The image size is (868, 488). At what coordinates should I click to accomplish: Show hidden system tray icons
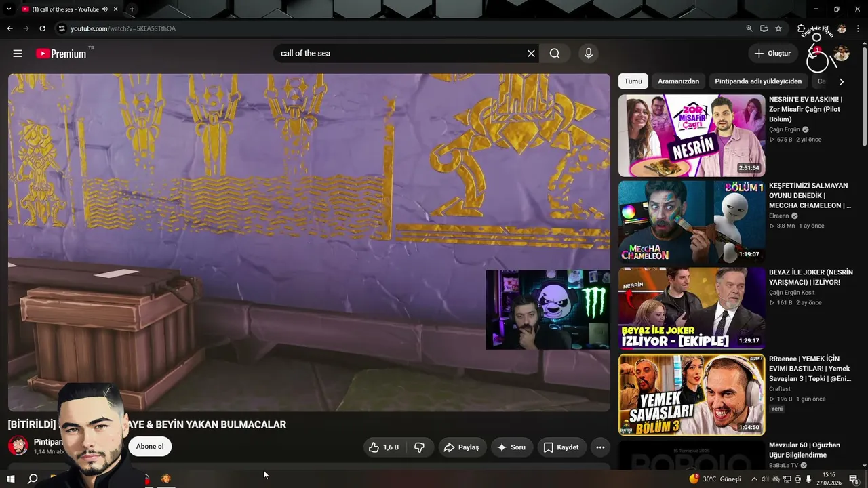[x=754, y=479]
